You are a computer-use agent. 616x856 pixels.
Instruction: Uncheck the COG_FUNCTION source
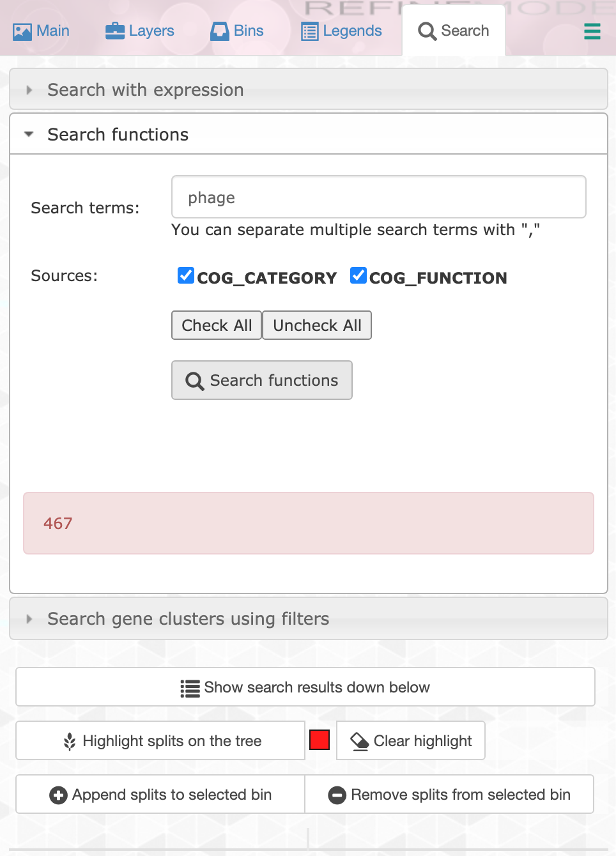pyautogui.click(x=358, y=275)
